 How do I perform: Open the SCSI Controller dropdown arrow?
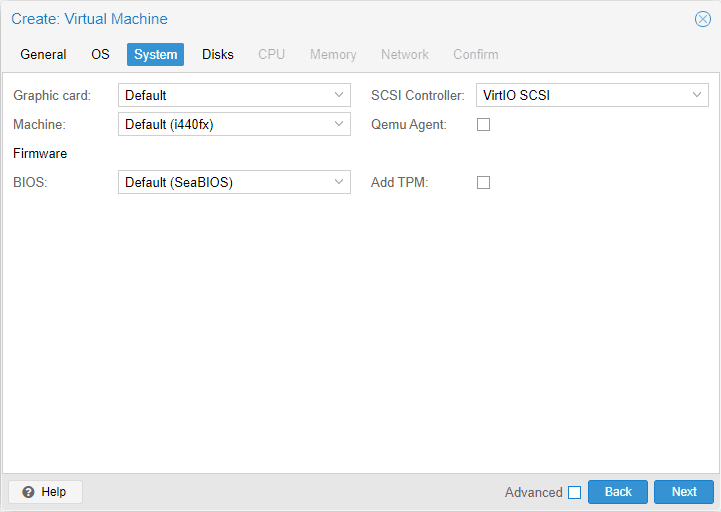[x=697, y=96]
